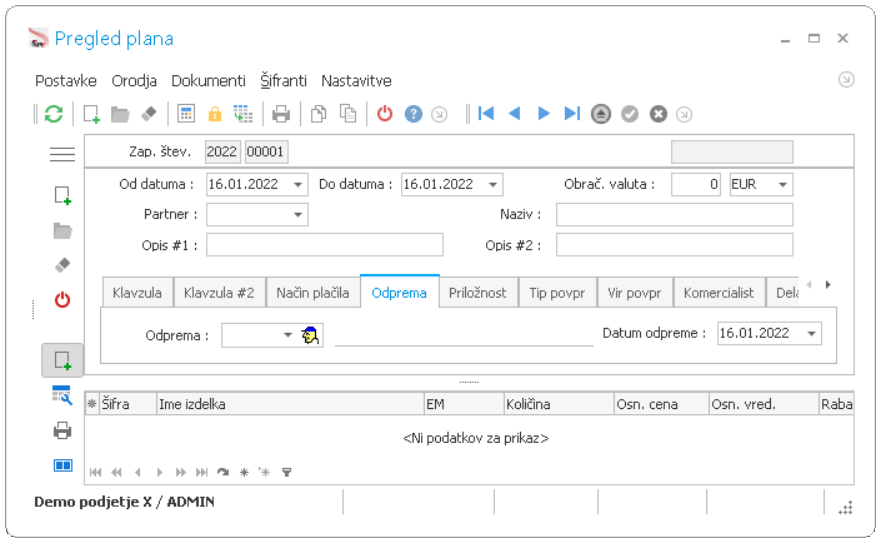The image size is (879, 546).
Task: Click the grid import icon with green arrow
Action: pos(243,114)
